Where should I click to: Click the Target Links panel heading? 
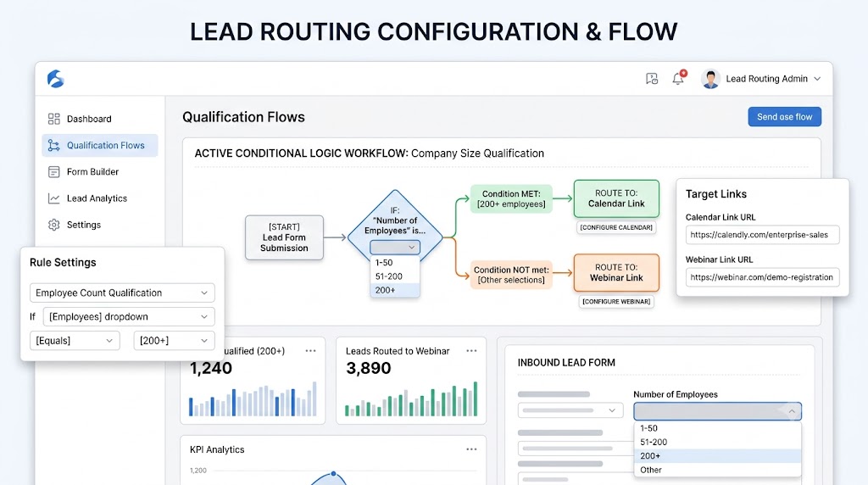coord(716,194)
